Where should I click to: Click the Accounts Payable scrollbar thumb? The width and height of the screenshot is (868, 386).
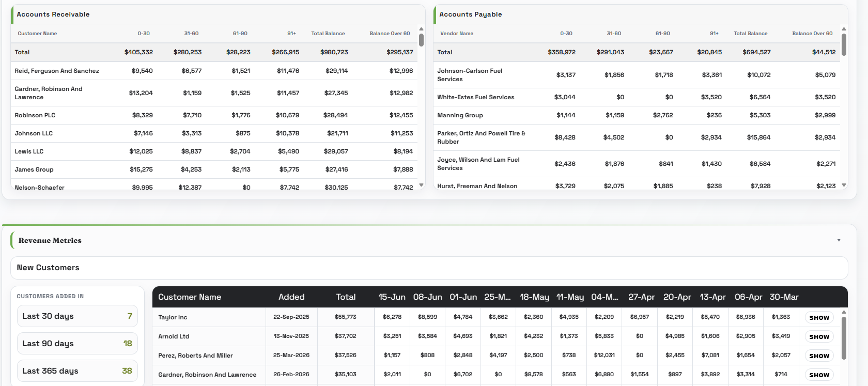coord(844,44)
